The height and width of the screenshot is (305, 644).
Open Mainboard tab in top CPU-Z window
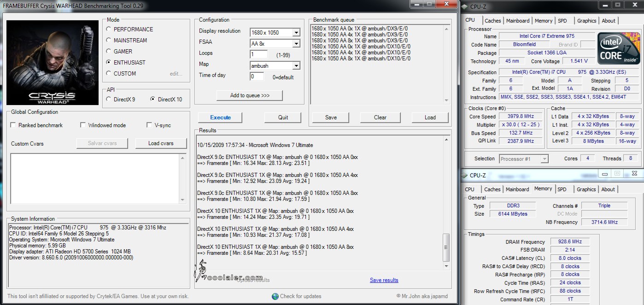coord(518,21)
